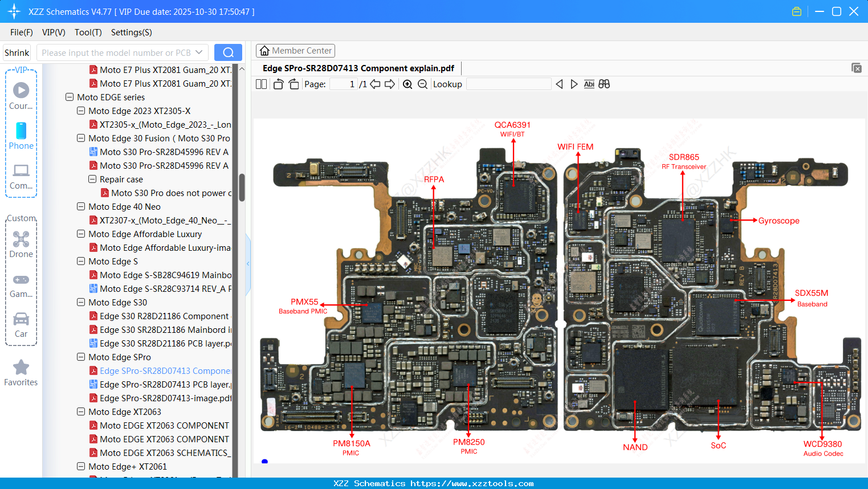The image size is (868, 489).
Task: Enable the Abi text search mode
Action: [x=589, y=84]
